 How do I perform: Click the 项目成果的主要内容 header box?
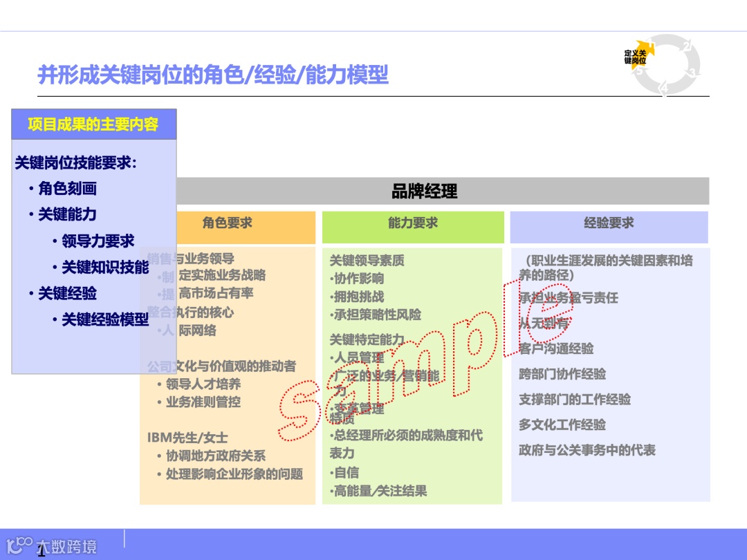(x=94, y=124)
